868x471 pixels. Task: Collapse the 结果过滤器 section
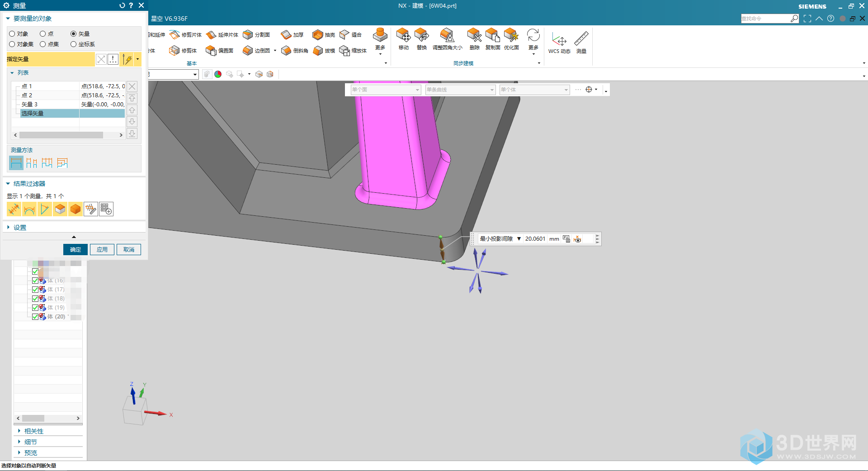click(x=8, y=184)
